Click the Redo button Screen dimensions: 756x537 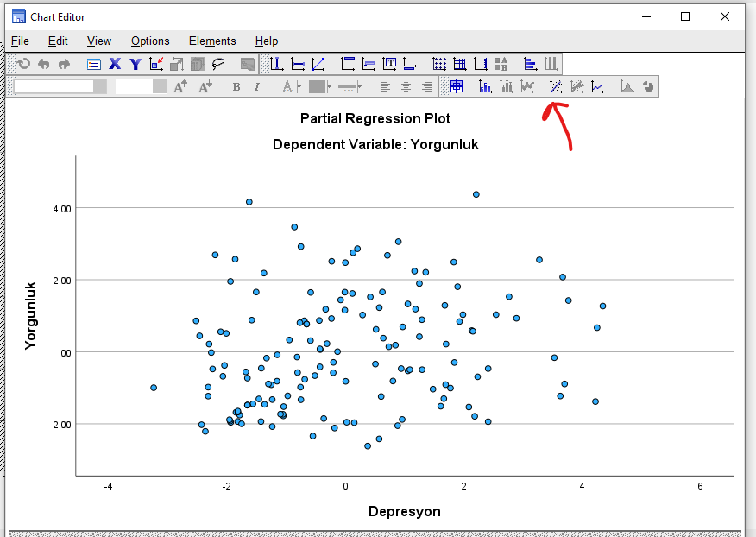[x=64, y=63]
